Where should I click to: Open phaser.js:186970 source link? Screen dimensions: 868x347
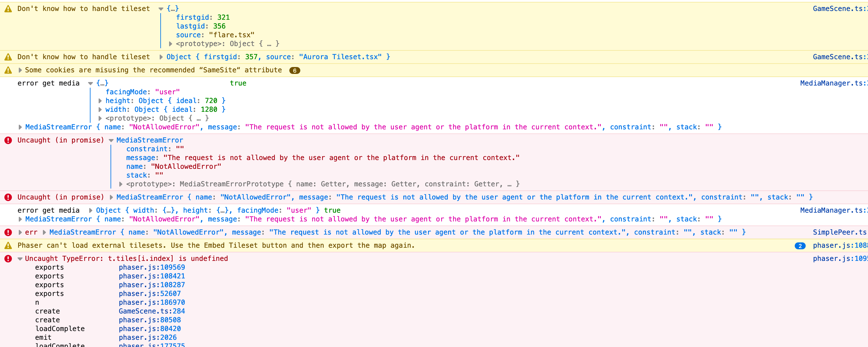152,302
